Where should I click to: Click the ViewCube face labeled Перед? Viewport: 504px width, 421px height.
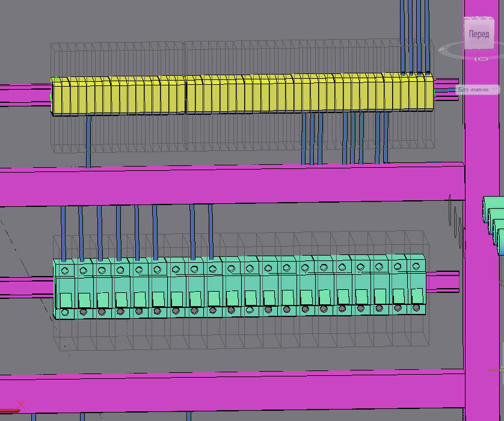(x=479, y=34)
